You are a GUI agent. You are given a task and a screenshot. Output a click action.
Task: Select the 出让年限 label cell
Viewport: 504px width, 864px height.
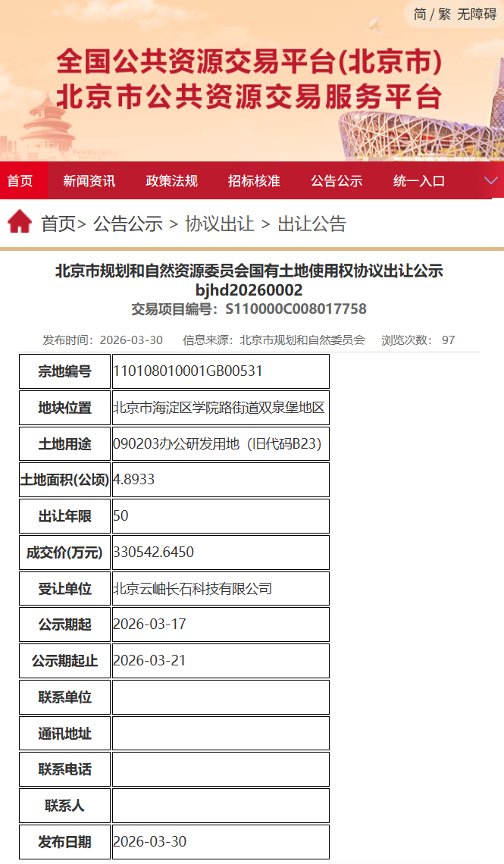65,516
